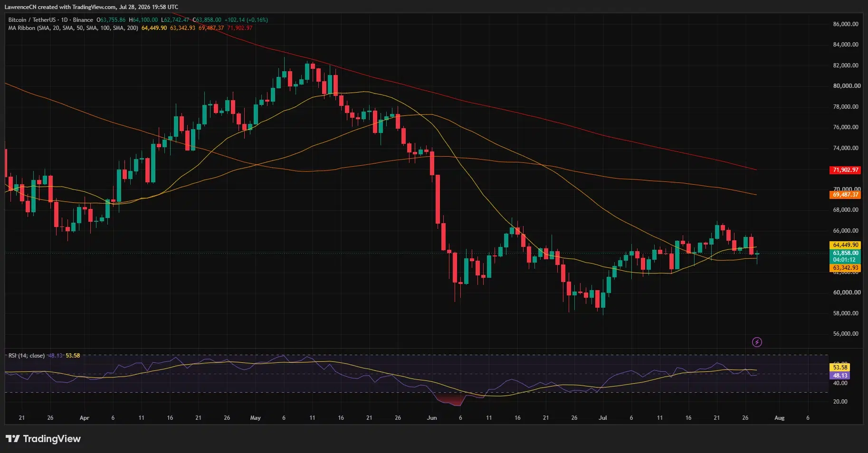Click the 04:01:12 bar countdown timer
The image size is (868, 453).
845,260
